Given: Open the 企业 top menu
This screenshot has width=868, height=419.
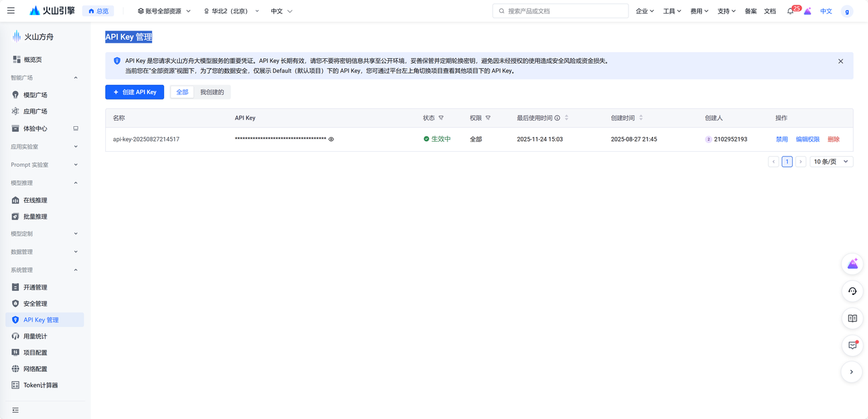Looking at the screenshot, I should coord(645,11).
